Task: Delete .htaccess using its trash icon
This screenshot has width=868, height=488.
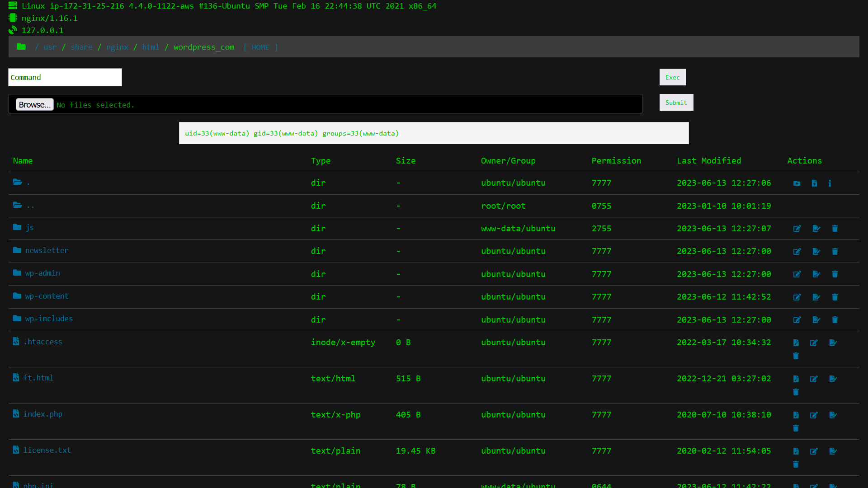Action: tap(796, 356)
